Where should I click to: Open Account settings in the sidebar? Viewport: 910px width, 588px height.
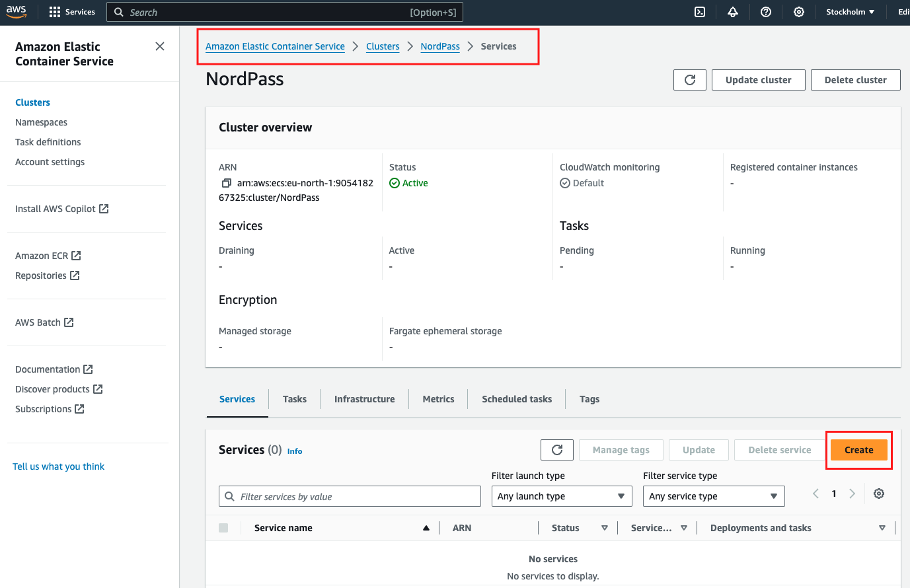(50, 162)
